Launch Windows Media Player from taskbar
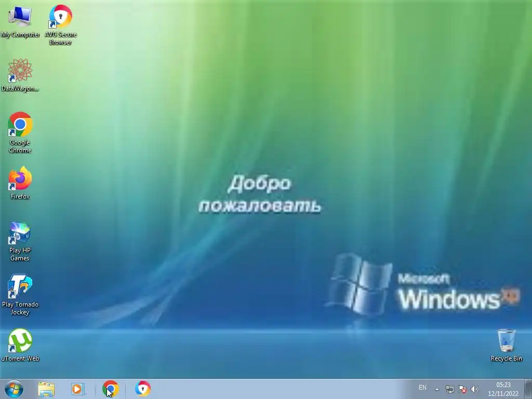Image resolution: width=532 pixels, height=399 pixels. 78,389
